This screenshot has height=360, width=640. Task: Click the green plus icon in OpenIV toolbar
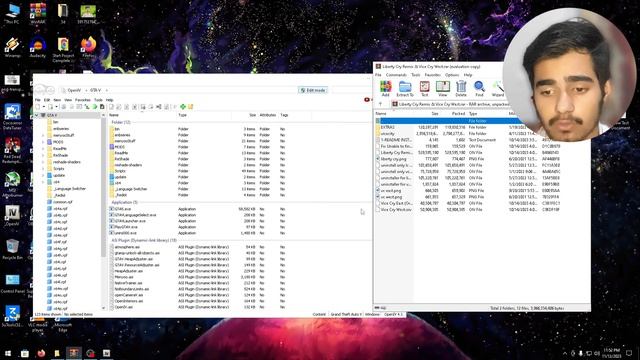pos(183,107)
